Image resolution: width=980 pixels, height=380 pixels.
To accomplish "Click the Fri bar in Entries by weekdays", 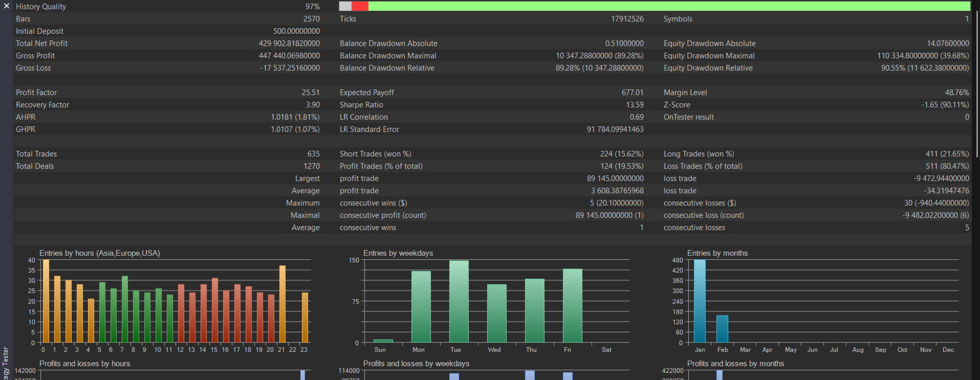I will (x=572, y=305).
